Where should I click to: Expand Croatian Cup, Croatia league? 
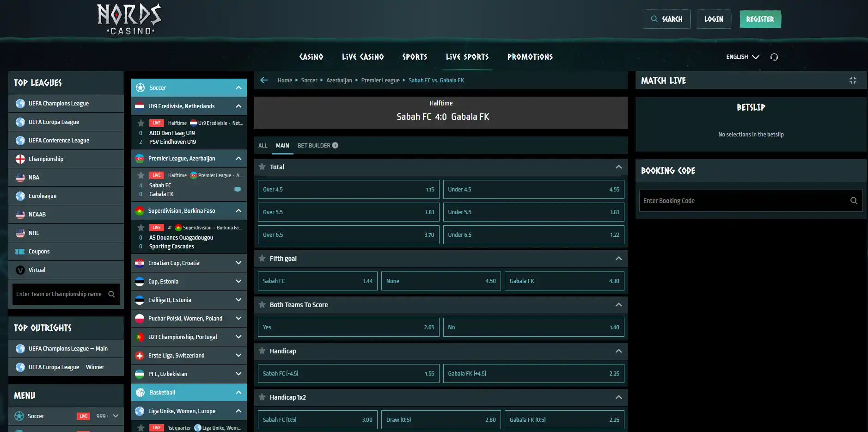pyautogui.click(x=238, y=263)
